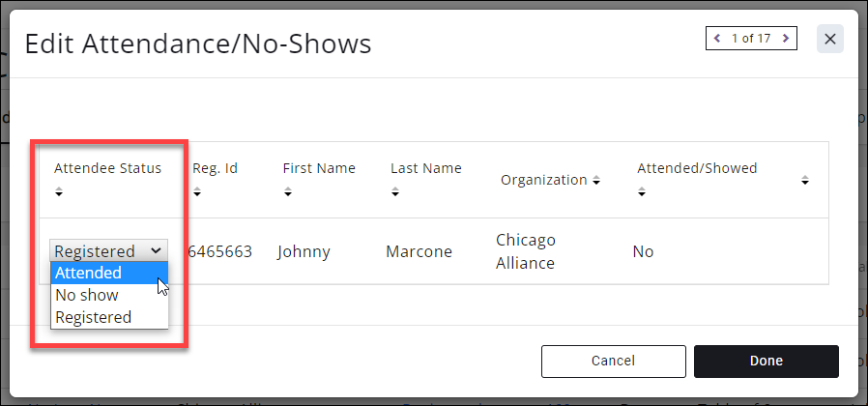Close the Edit Attendance dialog
The image size is (868, 406).
[x=830, y=39]
